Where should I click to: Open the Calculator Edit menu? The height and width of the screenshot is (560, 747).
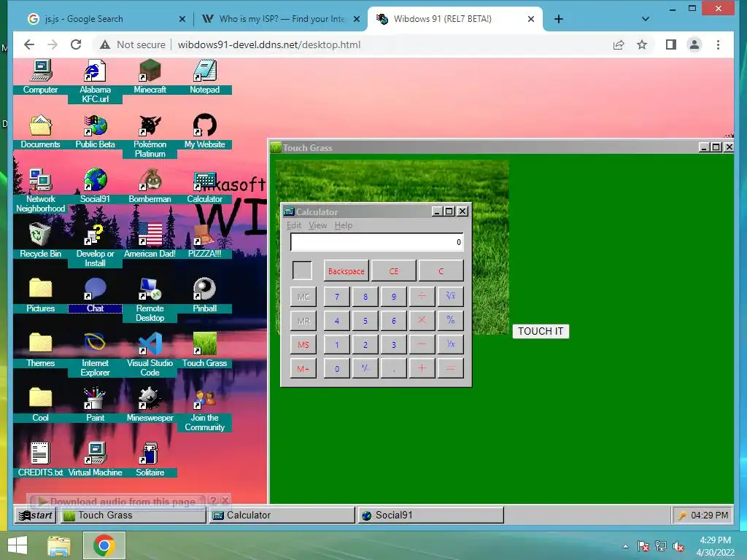pos(294,225)
